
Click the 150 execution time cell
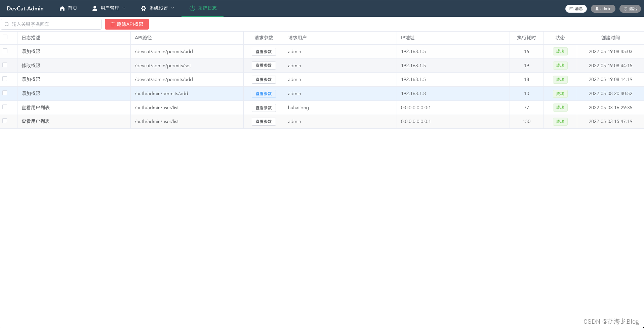coord(526,121)
